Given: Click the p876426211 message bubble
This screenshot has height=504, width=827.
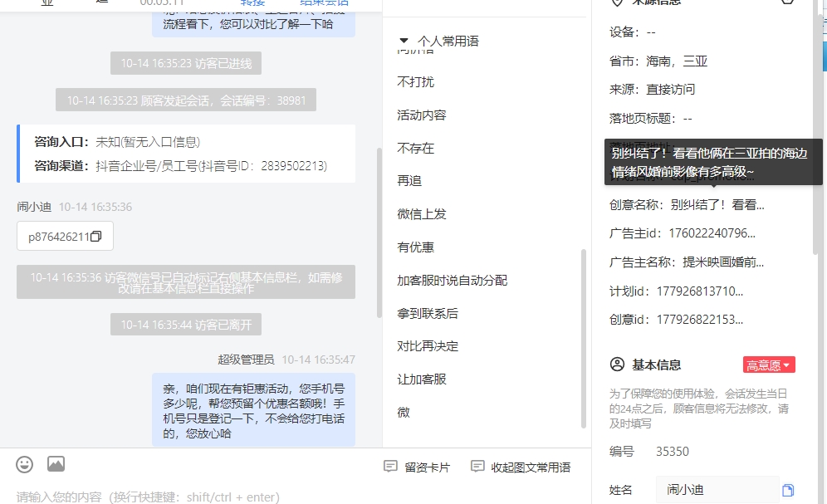Looking at the screenshot, I should tap(65, 236).
